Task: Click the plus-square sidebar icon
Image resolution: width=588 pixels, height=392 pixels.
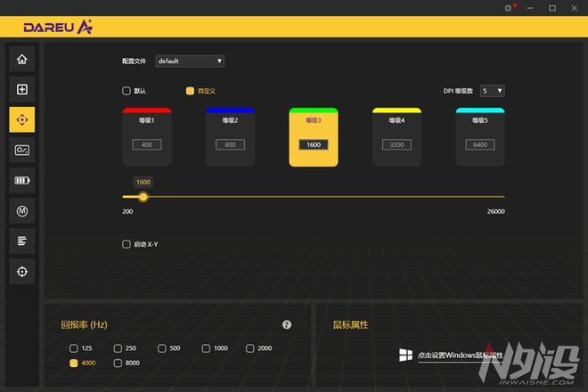Action: (22, 89)
